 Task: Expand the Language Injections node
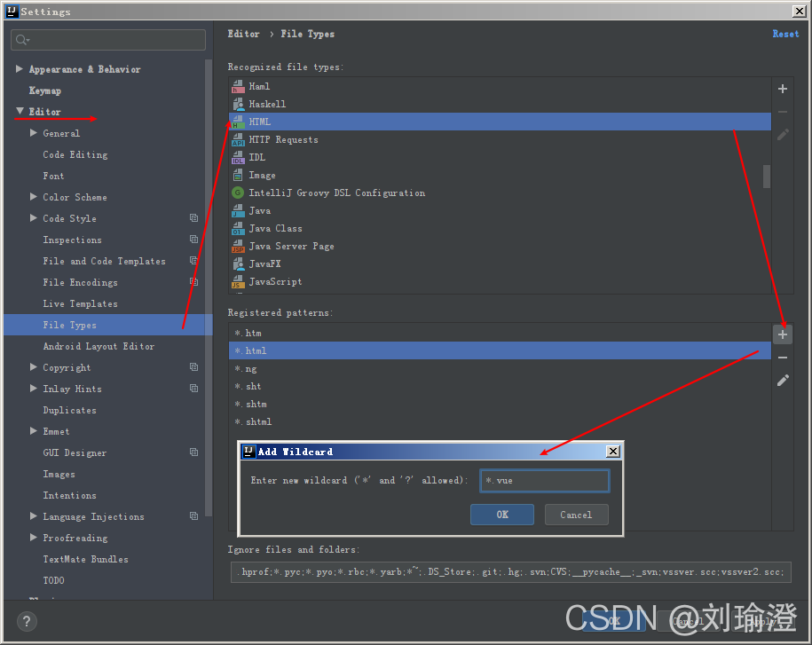click(34, 516)
